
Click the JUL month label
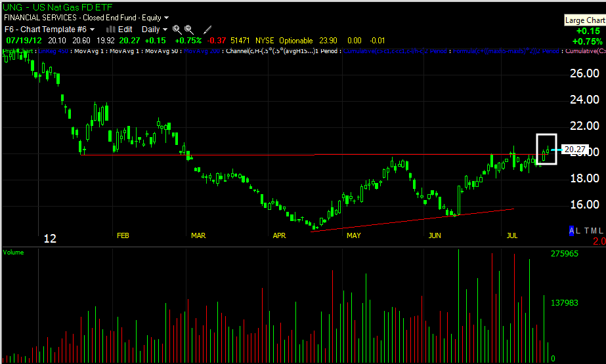pyautogui.click(x=512, y=235)
